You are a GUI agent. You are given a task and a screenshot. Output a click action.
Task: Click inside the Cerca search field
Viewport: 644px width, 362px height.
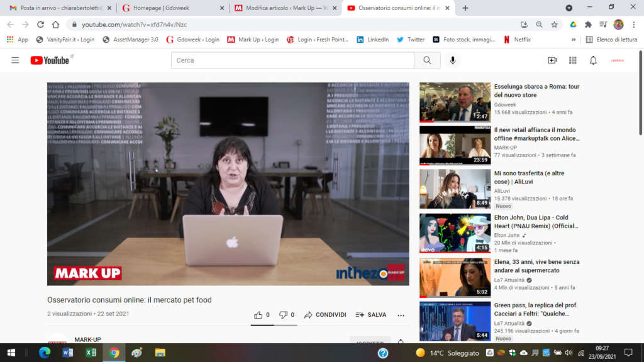point(292,60)
